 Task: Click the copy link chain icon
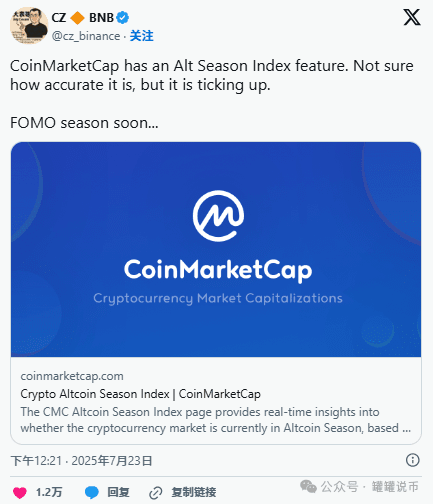coord(156,492)
